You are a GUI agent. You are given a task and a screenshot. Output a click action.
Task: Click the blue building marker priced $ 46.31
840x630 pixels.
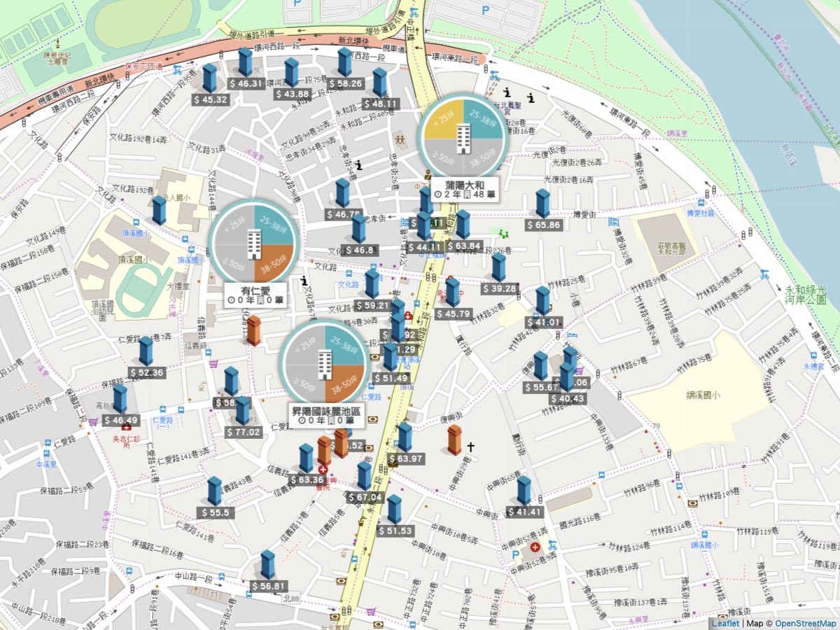coord(245,62)
